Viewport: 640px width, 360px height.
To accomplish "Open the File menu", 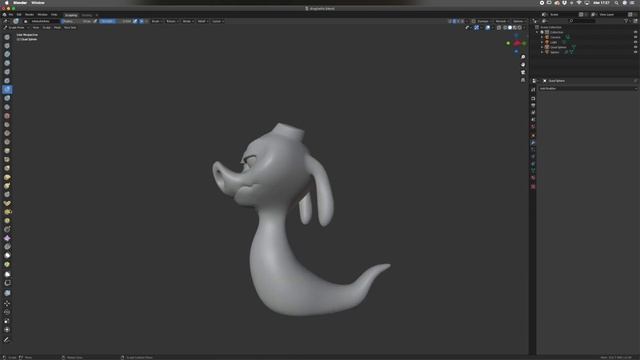I will point(11,15).
